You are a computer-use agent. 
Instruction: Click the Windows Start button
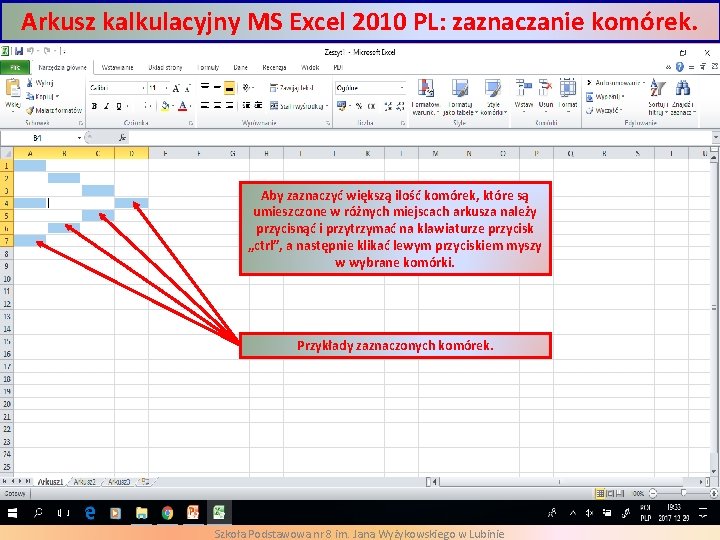[12, 513]
